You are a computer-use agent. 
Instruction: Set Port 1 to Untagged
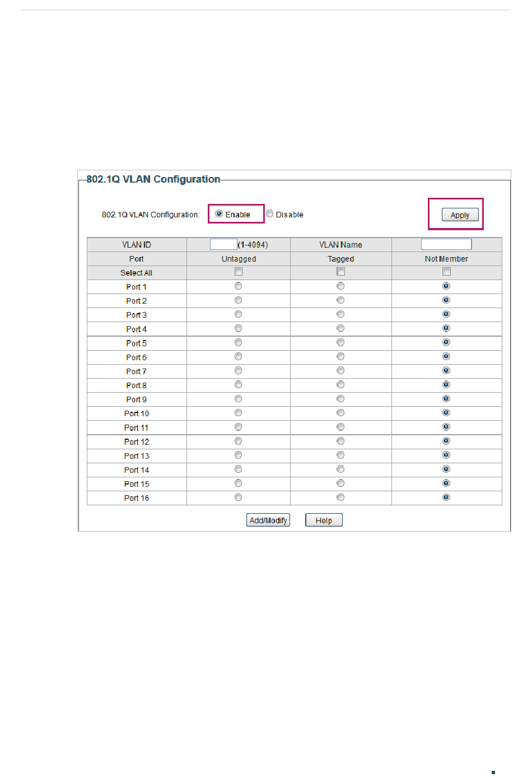point(238,286)
